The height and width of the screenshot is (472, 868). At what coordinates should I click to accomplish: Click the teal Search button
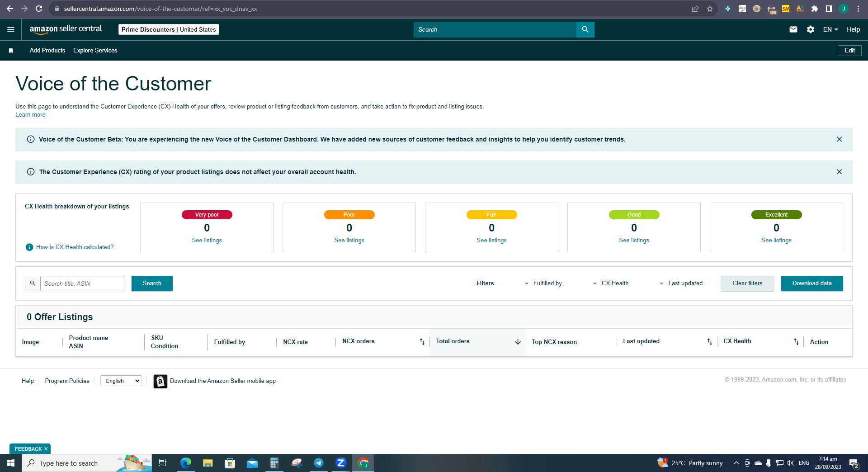tap(152, 283)
